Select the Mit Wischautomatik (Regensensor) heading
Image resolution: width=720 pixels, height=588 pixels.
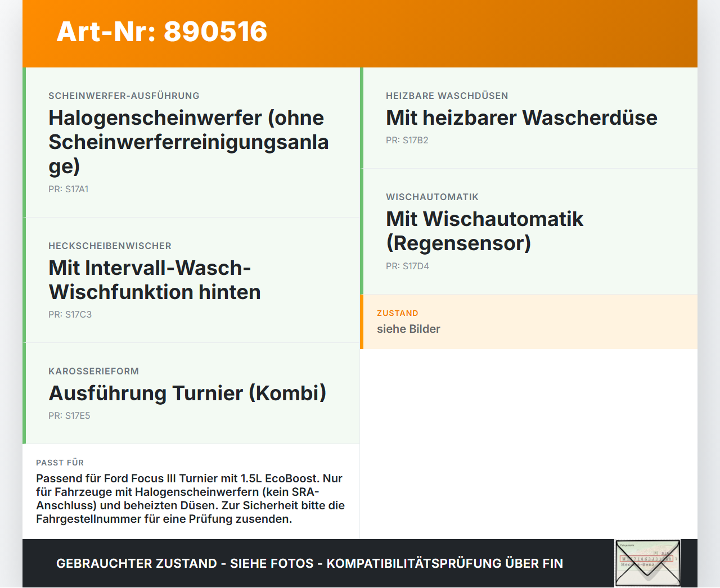[x=484, y=231]
